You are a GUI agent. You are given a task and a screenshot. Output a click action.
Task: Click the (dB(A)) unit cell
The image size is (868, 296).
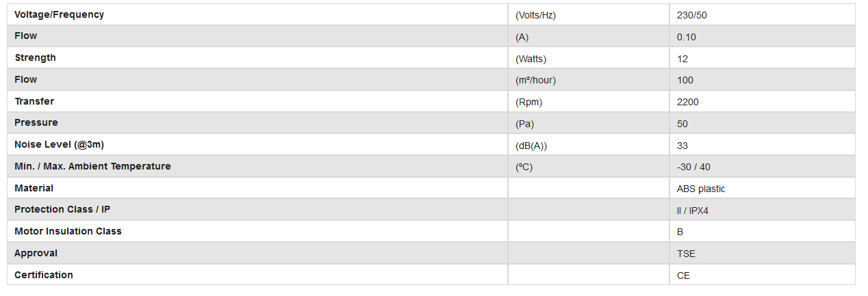(x=531, y=146)
